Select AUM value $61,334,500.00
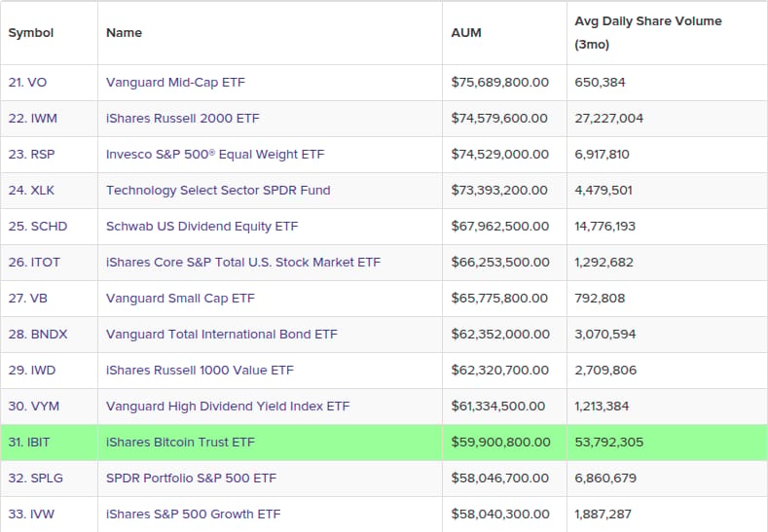Image resolution: width=768 pixels, height=532 pixels. [x=498, y=407]
